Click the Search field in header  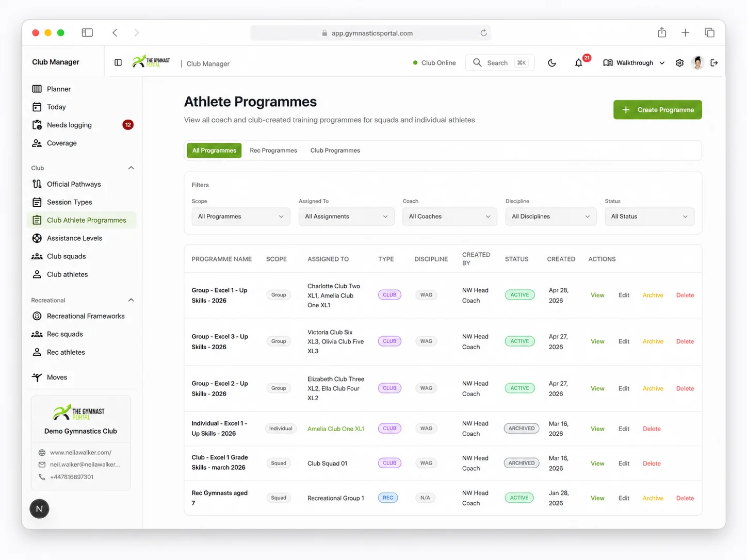pyautogui.click(x=500, y=63)
